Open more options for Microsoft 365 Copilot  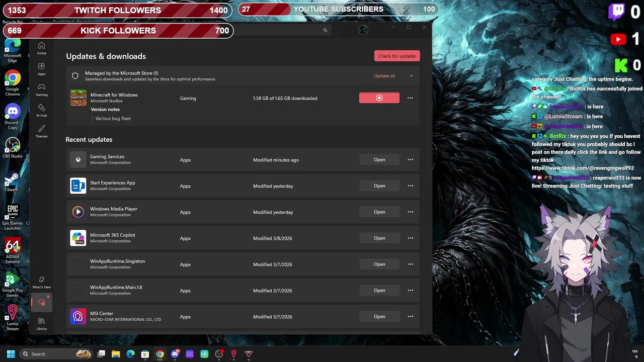[x=410, y=238]
